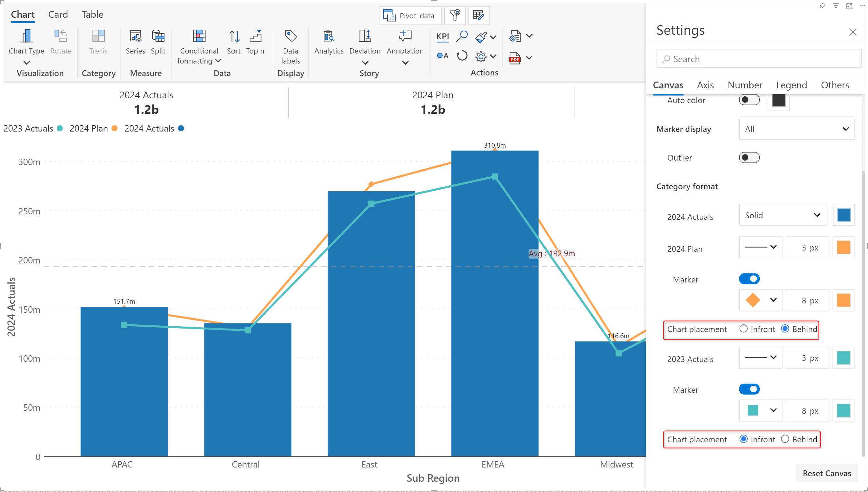The image size is (868, 492).
Task: Open the 2024 Plan line style dropdown
Action: [761, 247]
